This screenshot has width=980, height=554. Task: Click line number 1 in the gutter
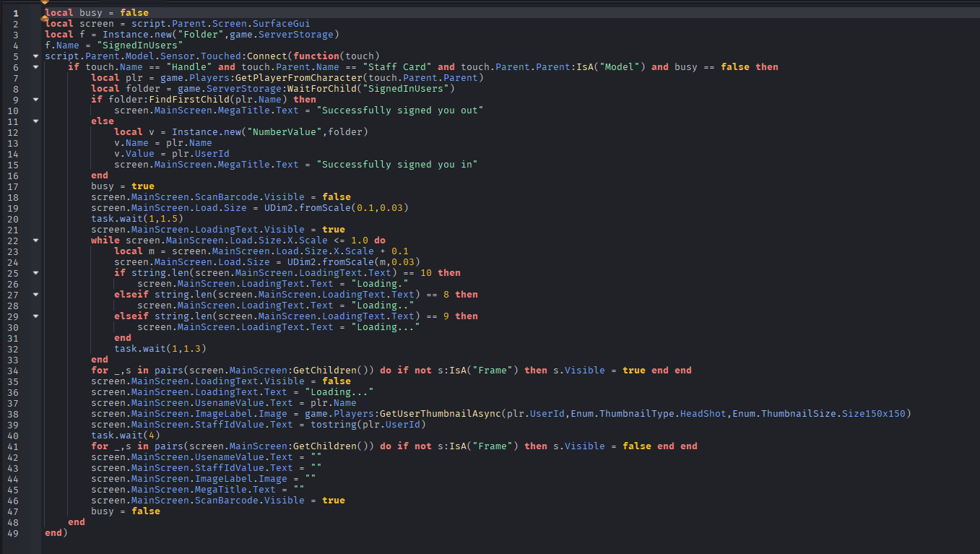[x=15, y=13]
